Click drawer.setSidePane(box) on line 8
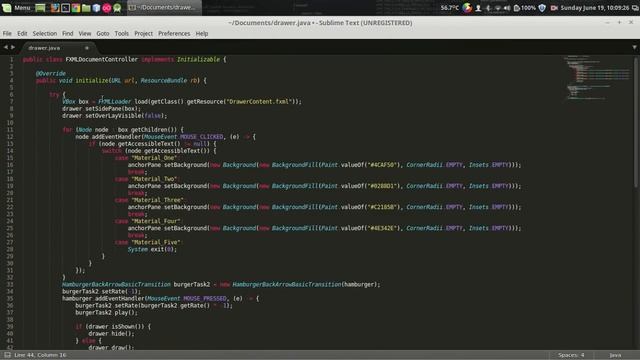This screenshot has height=360, width=640. (x=101, y=109)
